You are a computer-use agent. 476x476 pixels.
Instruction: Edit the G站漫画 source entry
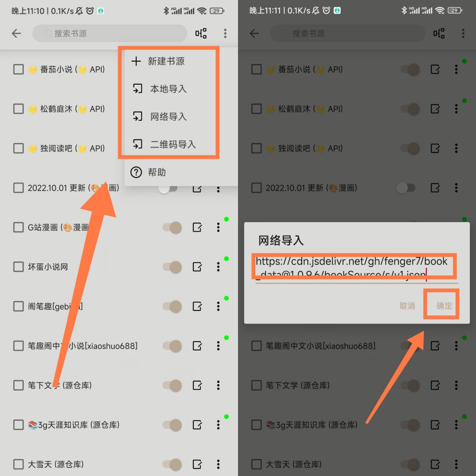197,227
